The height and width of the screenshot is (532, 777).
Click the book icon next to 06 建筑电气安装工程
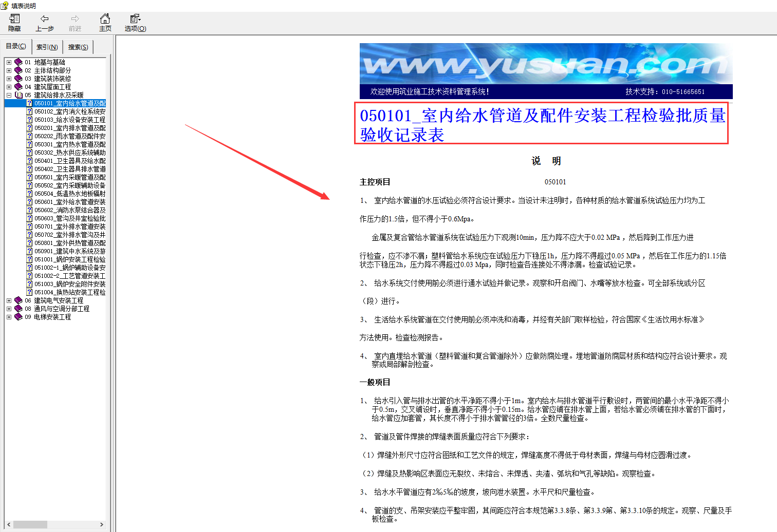click(x=18, y=300)
